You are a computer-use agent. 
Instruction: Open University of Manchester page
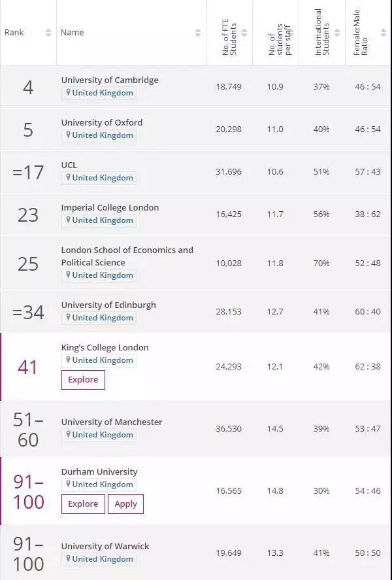(112, 422)
